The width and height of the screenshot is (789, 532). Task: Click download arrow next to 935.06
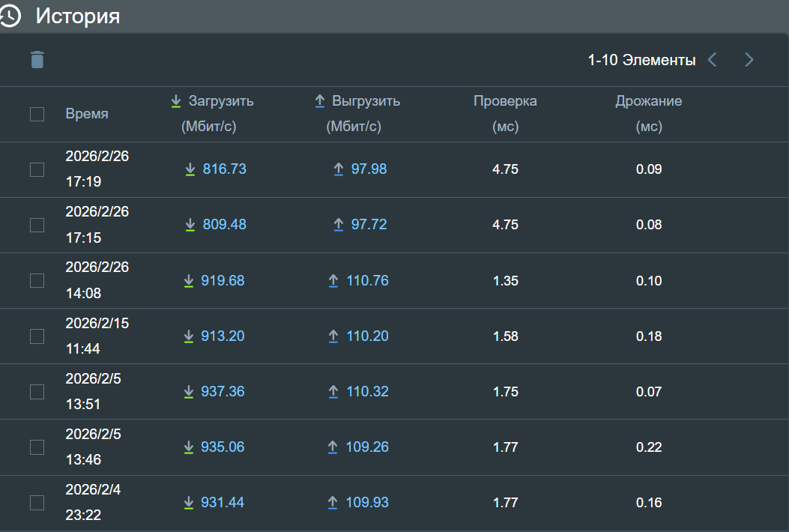coord(189,447)
